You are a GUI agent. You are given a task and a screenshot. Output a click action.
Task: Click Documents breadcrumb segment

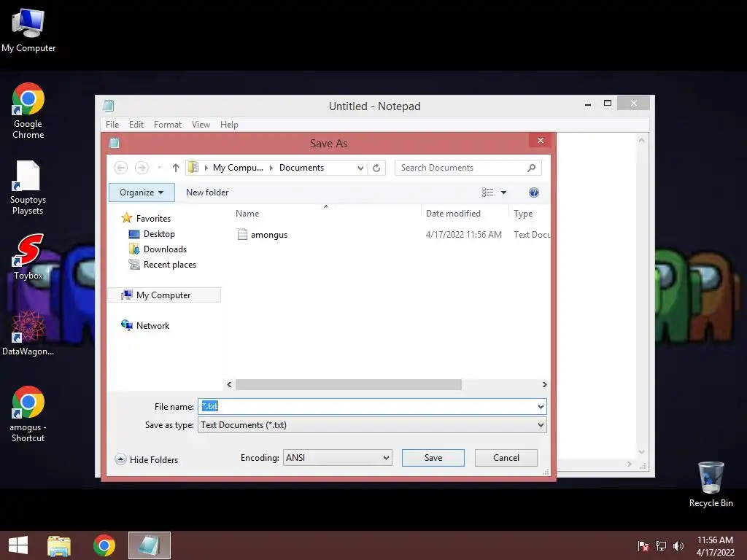click(x=301, y=168)
